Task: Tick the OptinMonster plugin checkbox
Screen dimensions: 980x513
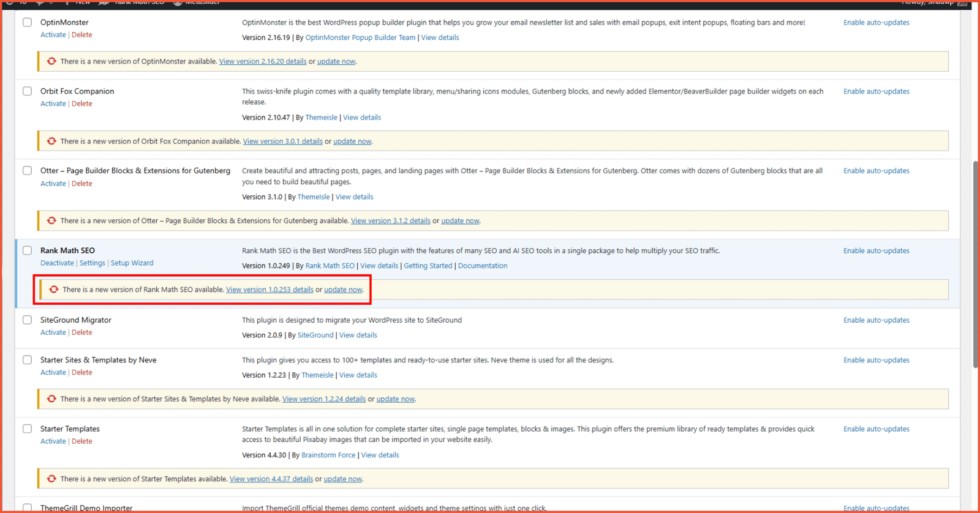Action: pyautogui.click(x=28, y=22)
